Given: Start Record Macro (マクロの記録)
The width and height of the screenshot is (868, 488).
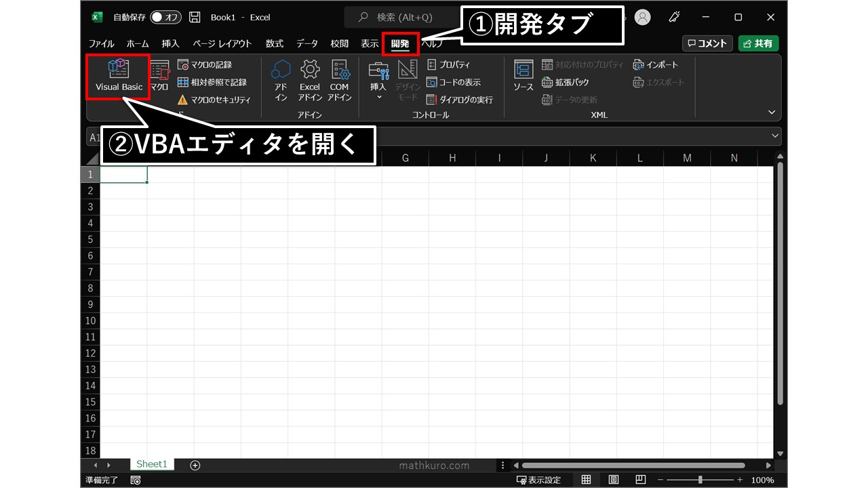Looking at the screenshot, I should coord(204,64).
